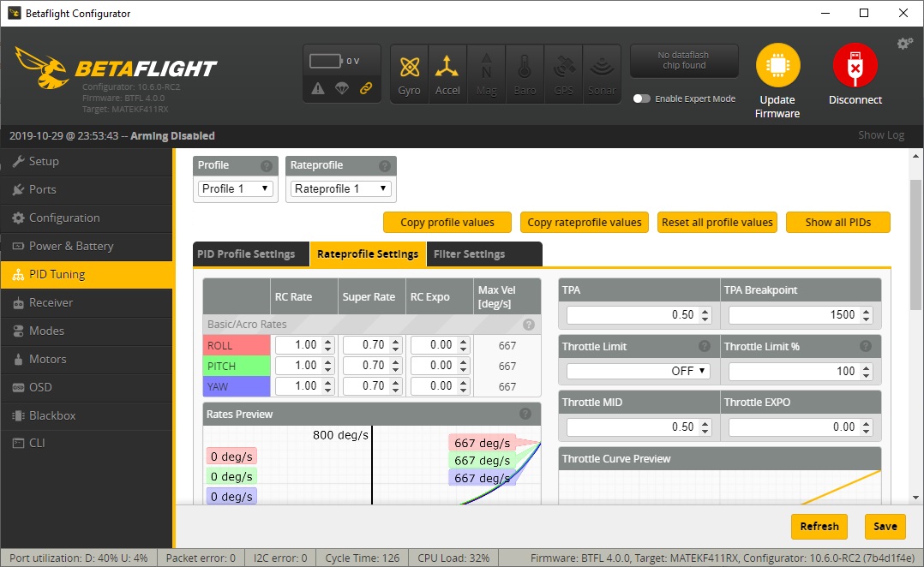Open the Profile 1 dropdown

[235, 188]
